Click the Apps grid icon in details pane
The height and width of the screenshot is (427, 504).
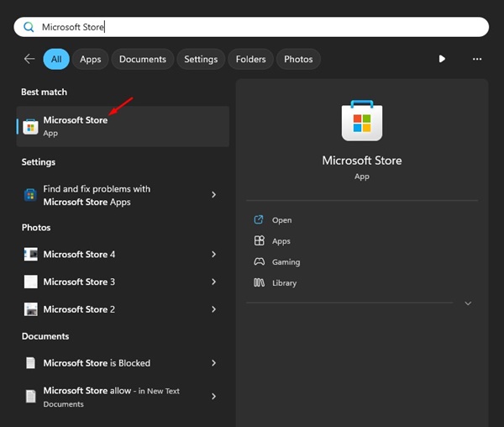click(x=259, y=240)
